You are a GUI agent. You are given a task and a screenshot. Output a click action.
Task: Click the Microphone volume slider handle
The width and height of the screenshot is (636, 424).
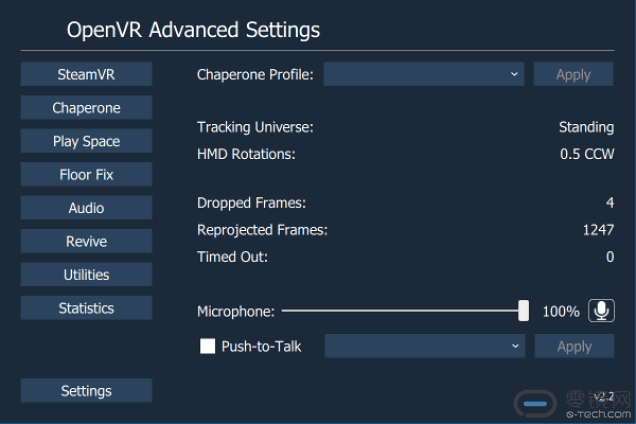[523, 311]
